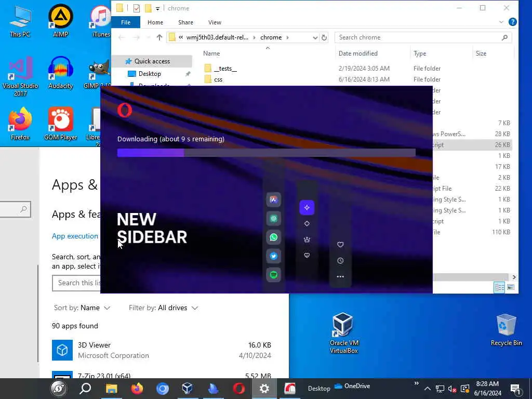Click the App execution link in Settings
Screen dimensions: 532x399
click(75, 236)
